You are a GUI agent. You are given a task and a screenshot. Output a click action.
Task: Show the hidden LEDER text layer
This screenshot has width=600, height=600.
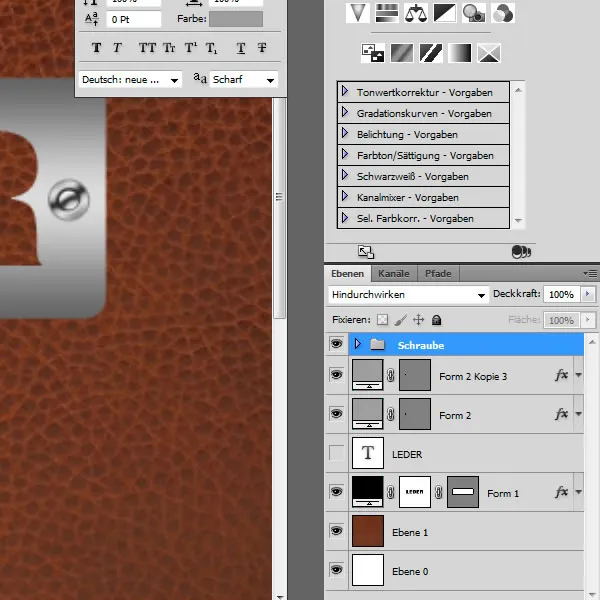pos(336,454)
